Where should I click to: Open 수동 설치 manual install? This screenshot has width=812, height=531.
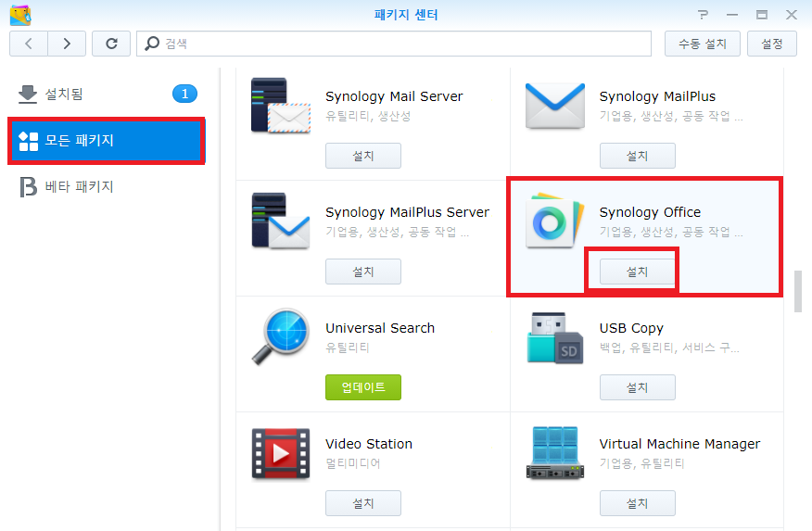point(703,44)
